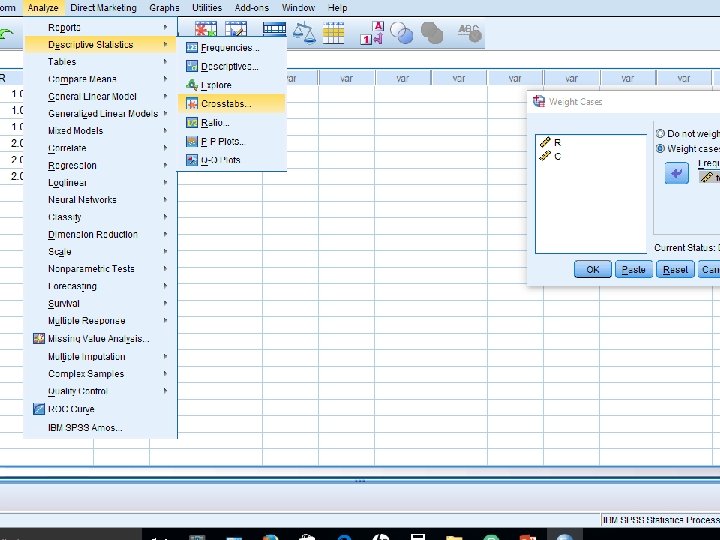Click the grayed Show All Variables icon
720x540 pixels.
[x=432, y=33]
